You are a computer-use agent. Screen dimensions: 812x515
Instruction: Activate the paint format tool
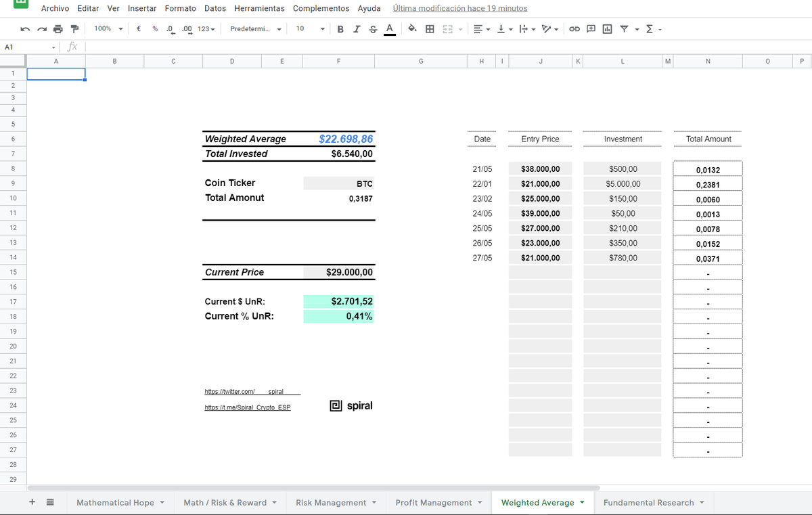74,29
